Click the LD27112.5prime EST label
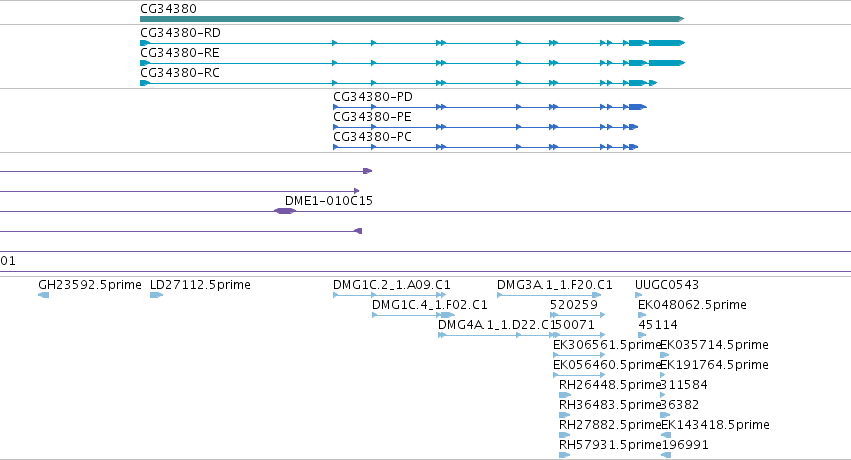This screenshot has height=460, width=851. (200, 285)
